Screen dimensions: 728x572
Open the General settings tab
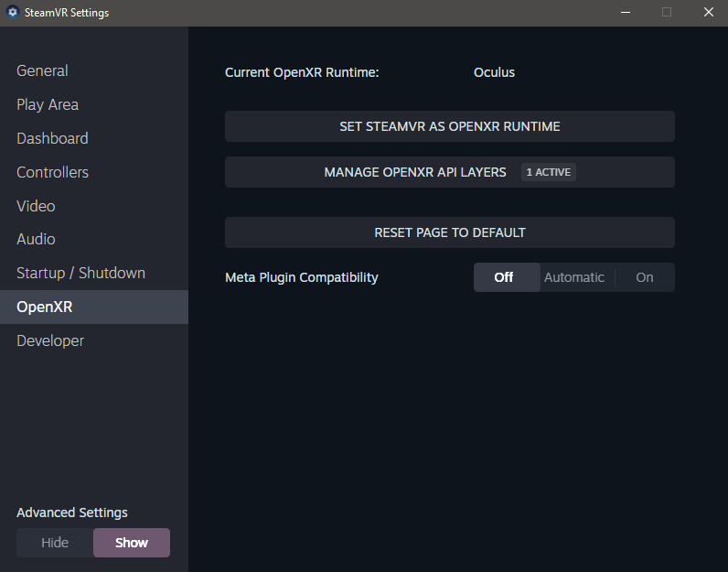pos(42,70)
